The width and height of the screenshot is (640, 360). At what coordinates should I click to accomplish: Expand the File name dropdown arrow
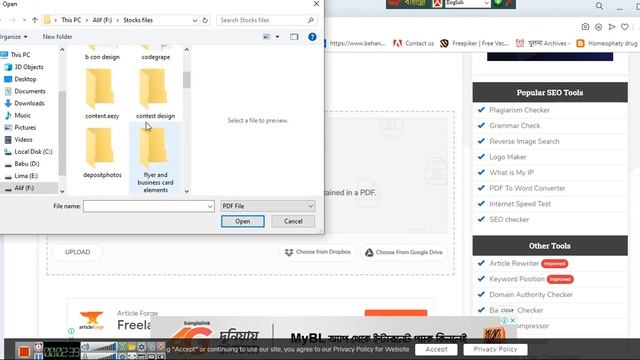tap(210, 206)
